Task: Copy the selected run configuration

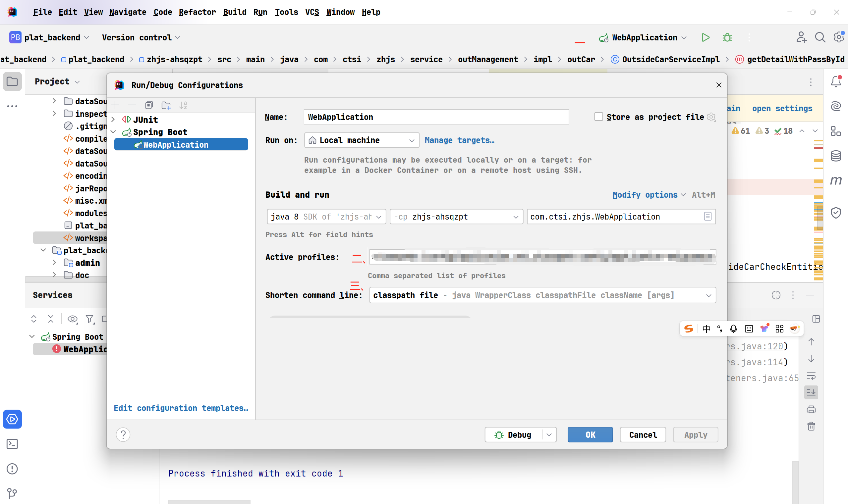Action: click(149, 105)
